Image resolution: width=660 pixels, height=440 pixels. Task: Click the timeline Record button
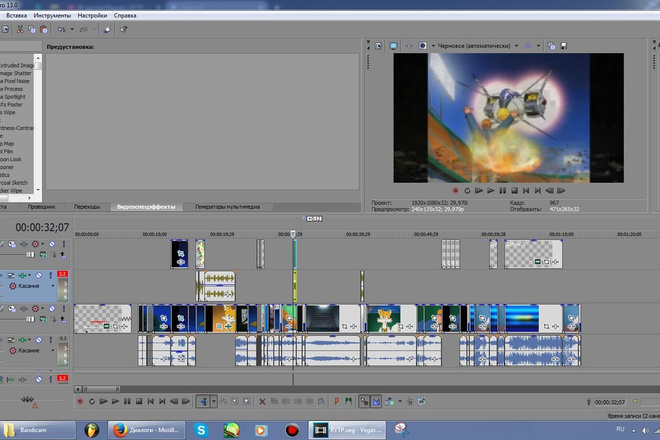80,402
